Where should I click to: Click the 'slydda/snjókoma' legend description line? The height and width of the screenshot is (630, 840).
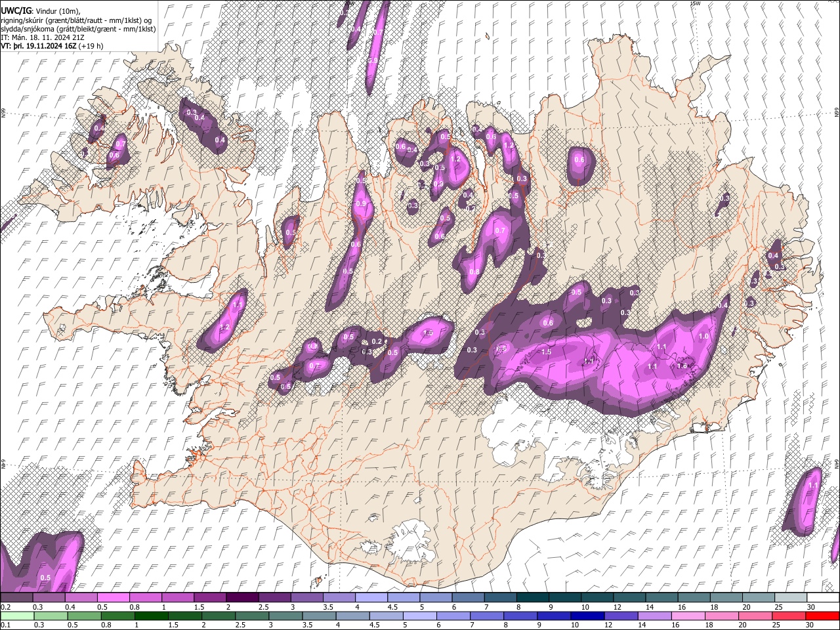tap(79, 29)
